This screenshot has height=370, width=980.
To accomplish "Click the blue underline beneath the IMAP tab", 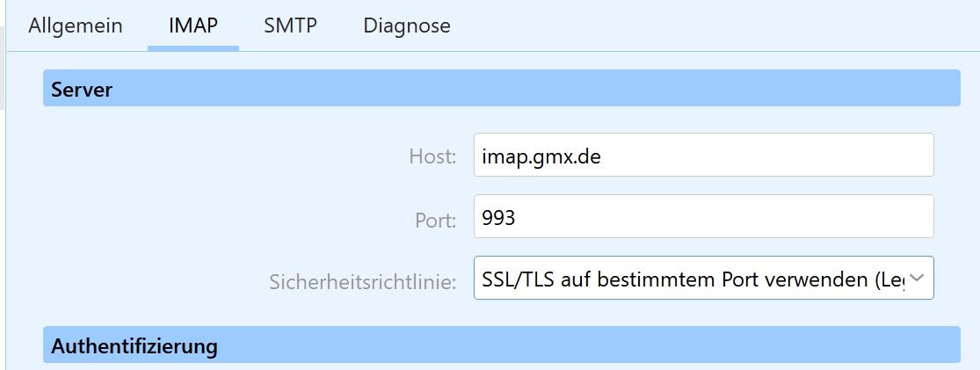I will (x=193, y=48).
